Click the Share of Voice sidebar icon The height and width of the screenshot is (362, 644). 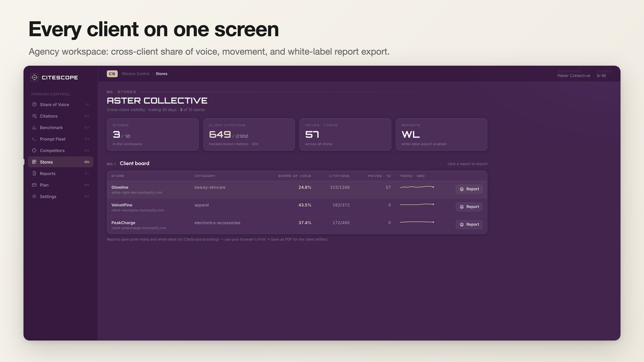[34, 105]
